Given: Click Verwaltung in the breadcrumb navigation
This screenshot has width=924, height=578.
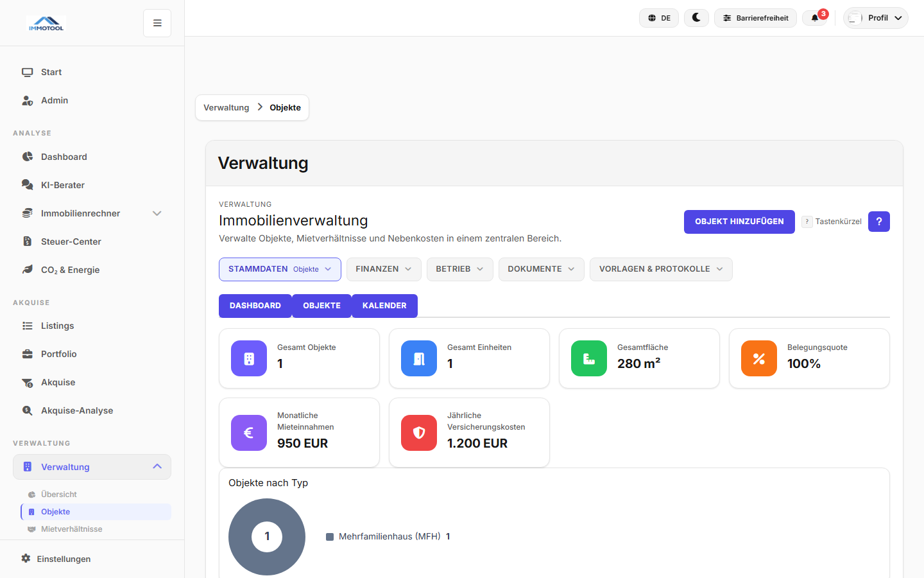Looking at the screenshot, I should pyautogui.click(x=226, y=107).
